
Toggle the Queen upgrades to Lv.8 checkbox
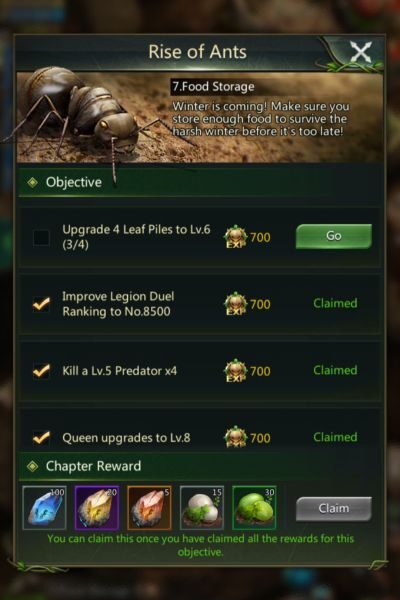(x=41, y=437)
